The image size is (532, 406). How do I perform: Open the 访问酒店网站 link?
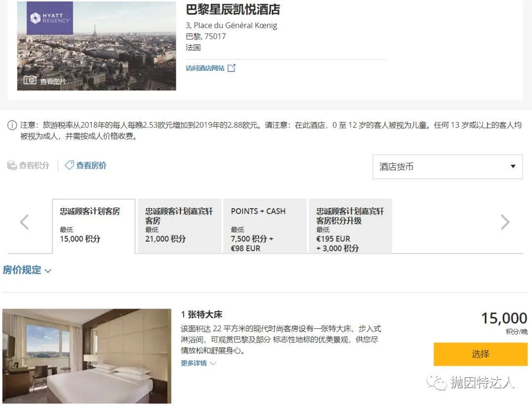point(205,68)
